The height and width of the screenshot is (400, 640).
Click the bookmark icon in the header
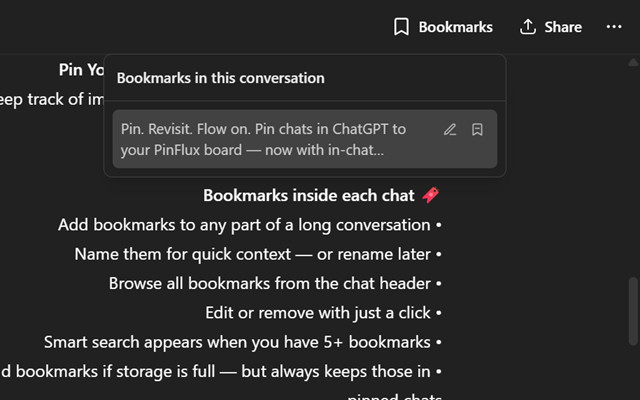click(402, 27)
